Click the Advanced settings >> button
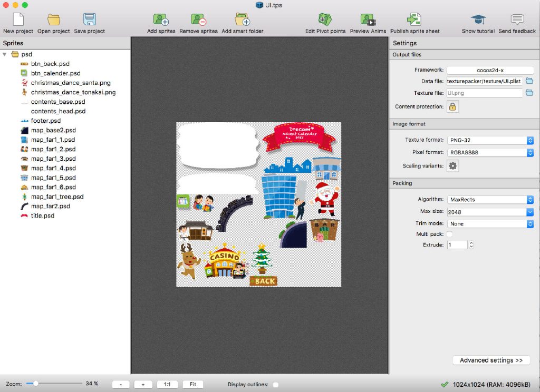 click(491, 360)
